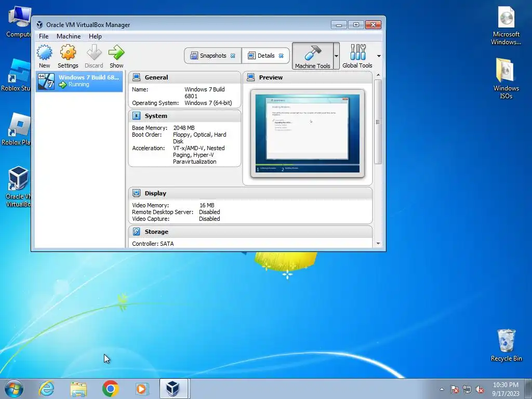Click the System section header
Image resolution: width=532 pixels, height=399 pixels.
click(x=184, y=116)
